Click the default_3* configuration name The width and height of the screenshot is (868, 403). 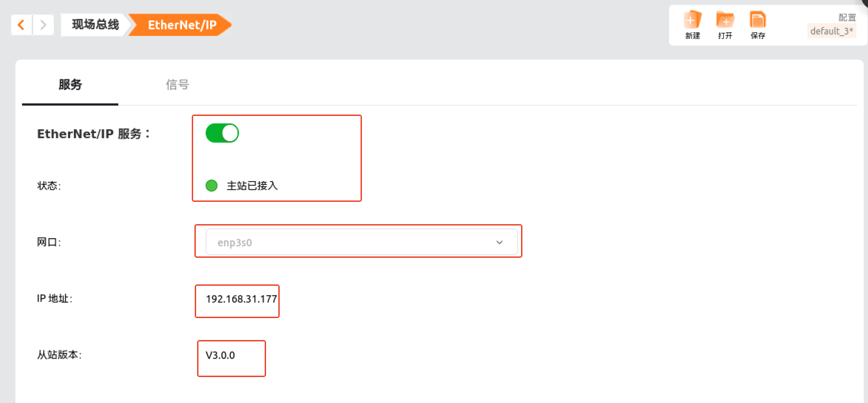coord(832,31)
